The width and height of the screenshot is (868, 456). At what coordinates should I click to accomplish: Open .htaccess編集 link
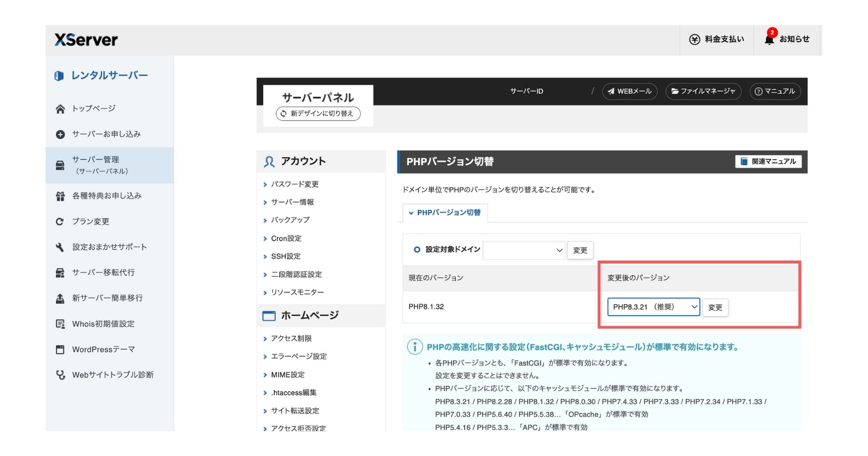tap(294, 393)
